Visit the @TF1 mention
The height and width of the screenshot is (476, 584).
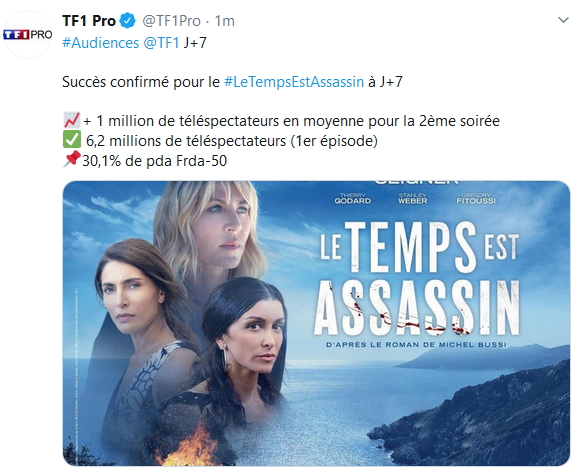pos(161,43)
